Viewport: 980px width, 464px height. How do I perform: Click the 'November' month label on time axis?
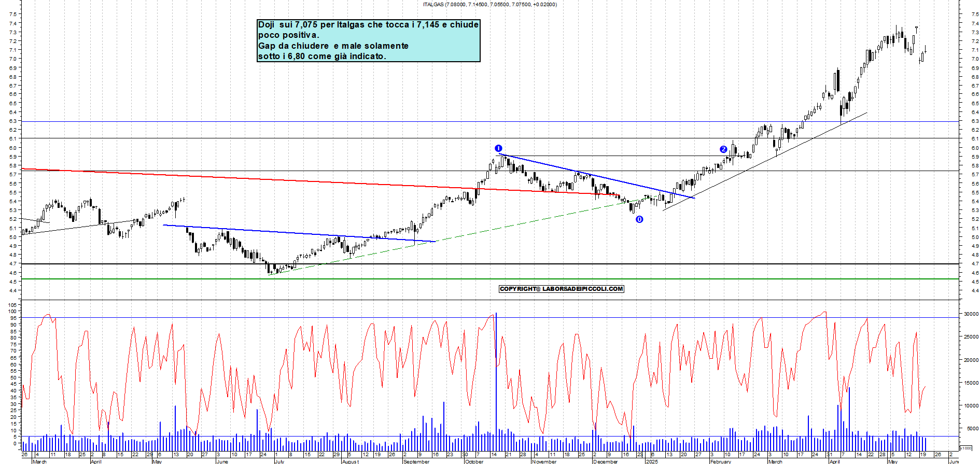click(x=544, y=461)
